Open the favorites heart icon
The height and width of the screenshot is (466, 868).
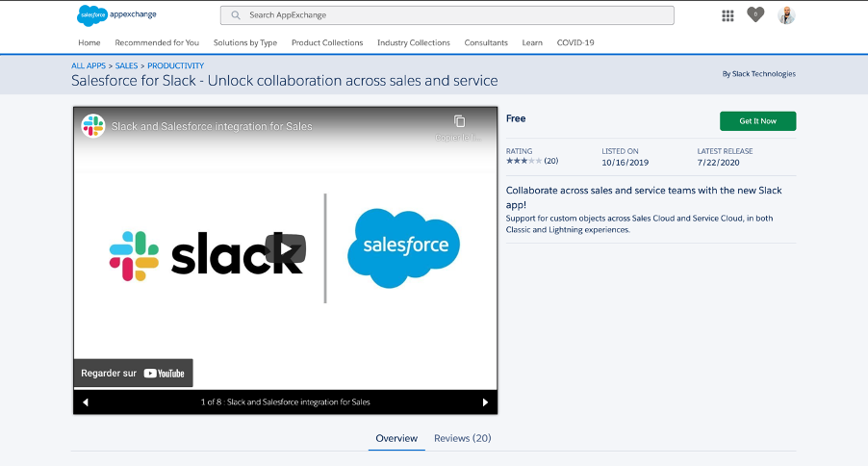pyautogui.click(x=755, y=15)
